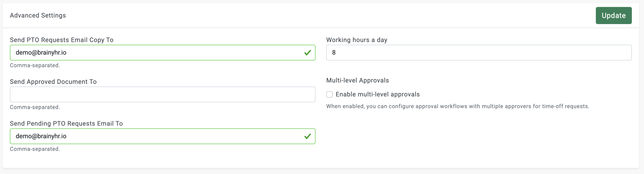Viewport: 644px width, 174px height.
Task: Enable multi-level approvals checkbox
Action: click(x=329, y=94)
